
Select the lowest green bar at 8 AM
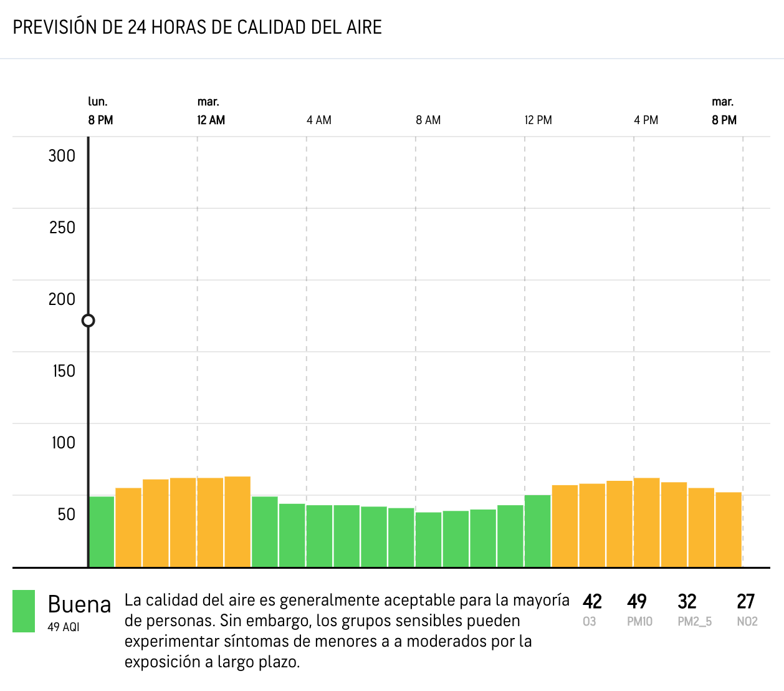[x=429, y=540]
